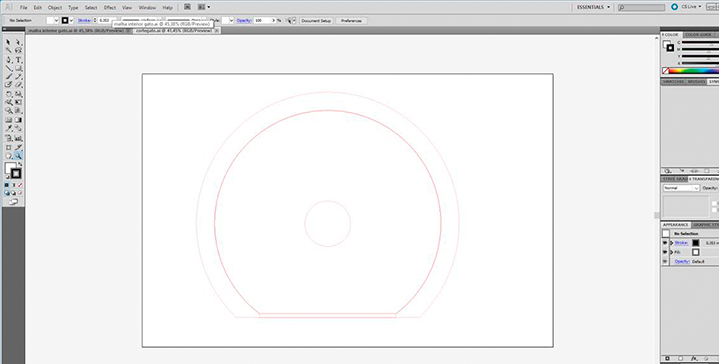Select the Artboard tool

click(x=8, y=148)
